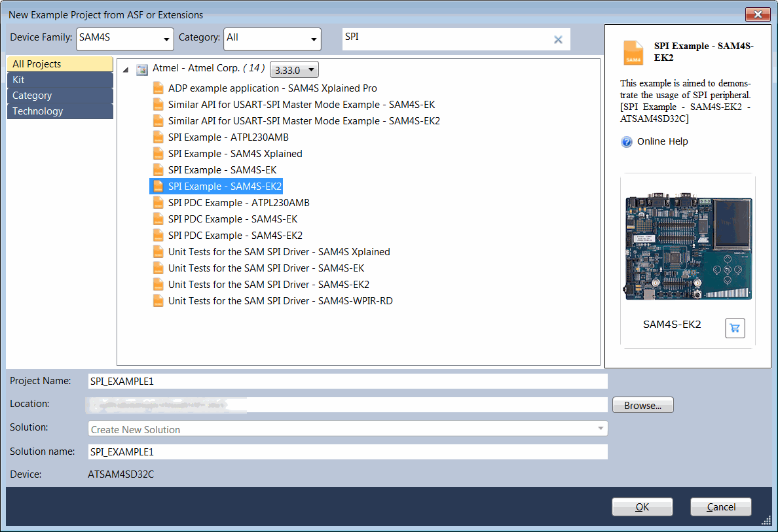This screenshot has height=532, width=778.
Task: Click icon of Unit Tests SPI Driver SAM4S-EK2
Action: pyautogui.click(x=158, y=285)
